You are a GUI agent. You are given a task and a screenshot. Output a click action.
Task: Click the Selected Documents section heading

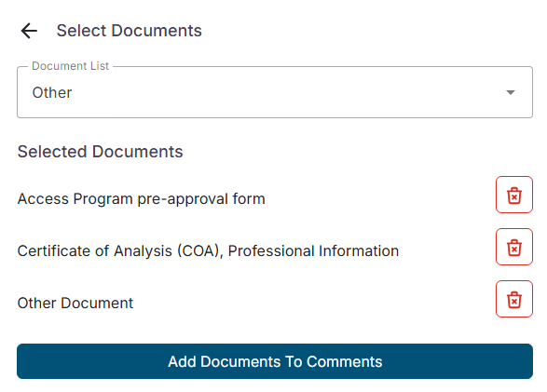coord(100,152)
